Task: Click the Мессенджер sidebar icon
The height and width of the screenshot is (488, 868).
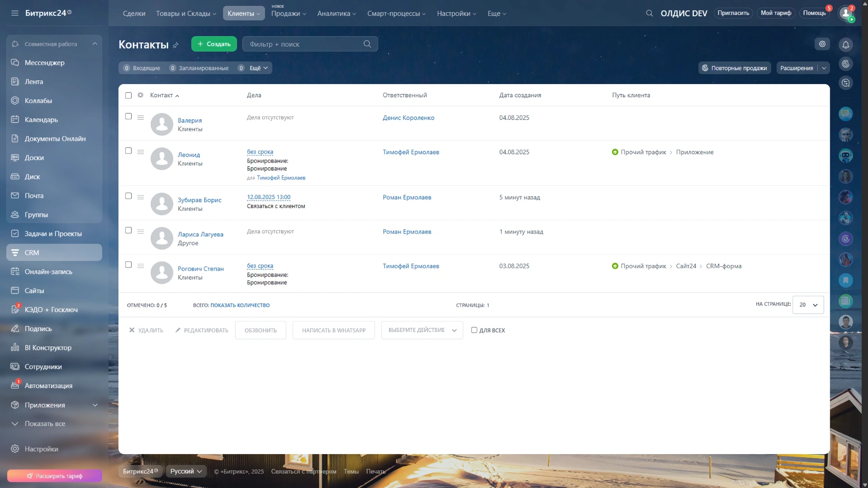Action: click(x=15, y=63)
